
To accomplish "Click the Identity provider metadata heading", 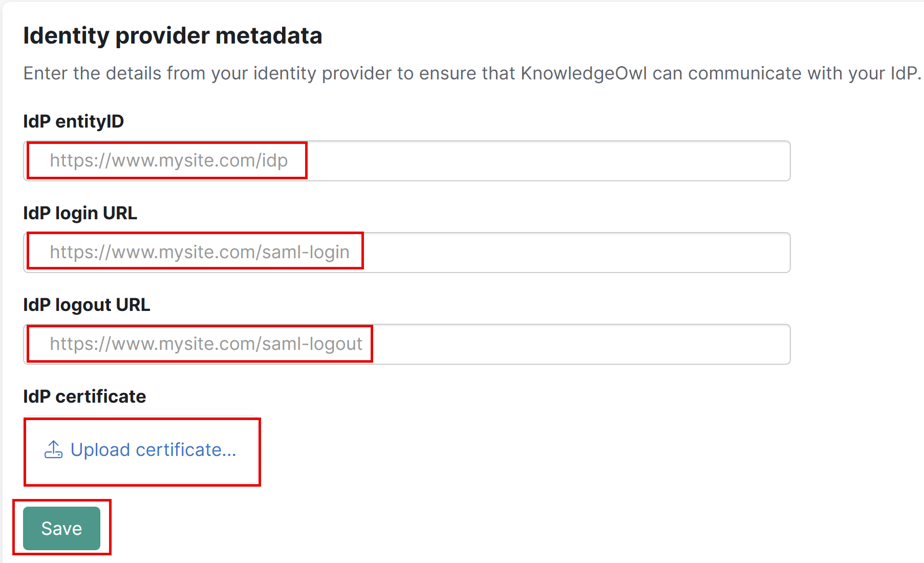I will pos(173,35).
